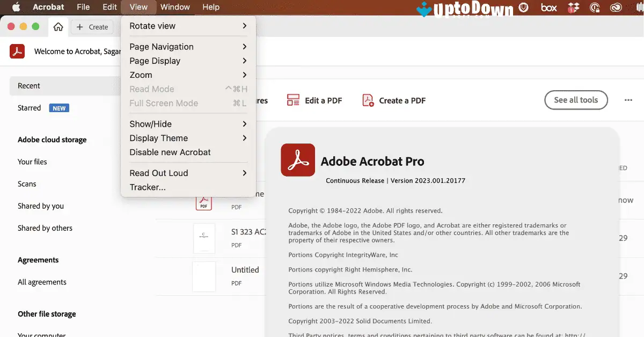Click the Adobe Acrobat Pro logo icon
Viewport: 644px width, 337px height.
point(297,159)
